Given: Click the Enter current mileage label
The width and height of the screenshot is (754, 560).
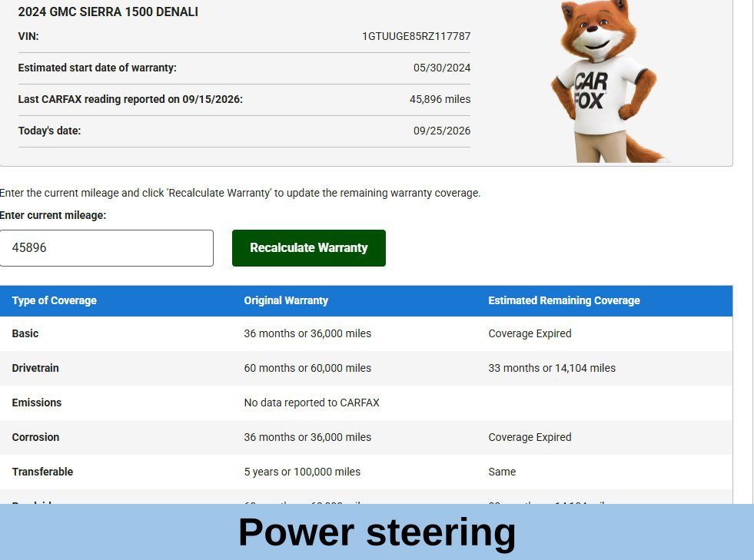Looking at the screenshot, I should pos(53,215).
